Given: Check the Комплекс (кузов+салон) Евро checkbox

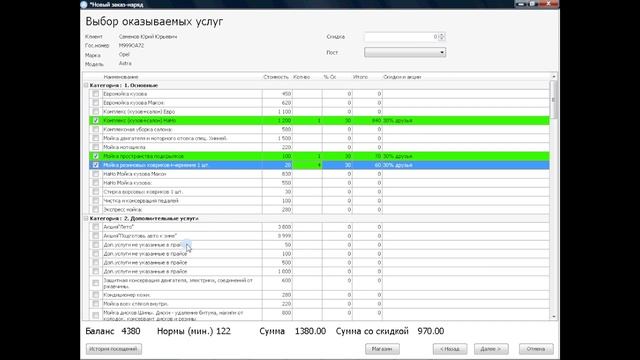Looking at the screenshot, I should pos(96,111).
